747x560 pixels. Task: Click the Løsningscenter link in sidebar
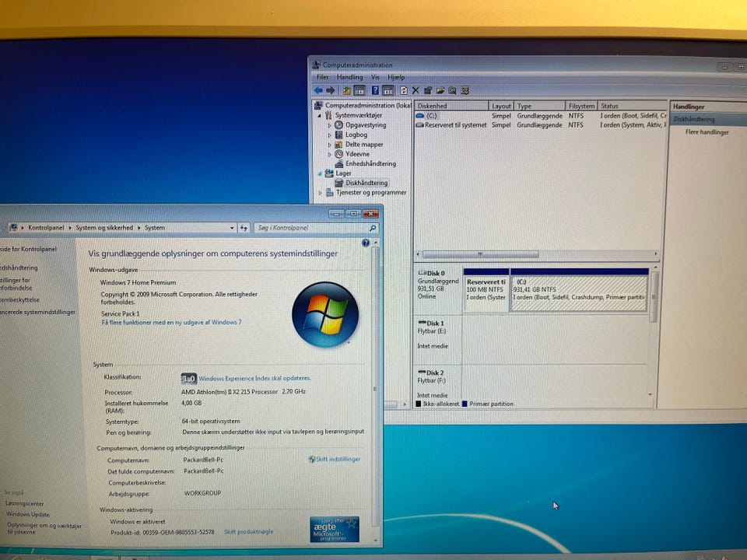click(24, 503)
